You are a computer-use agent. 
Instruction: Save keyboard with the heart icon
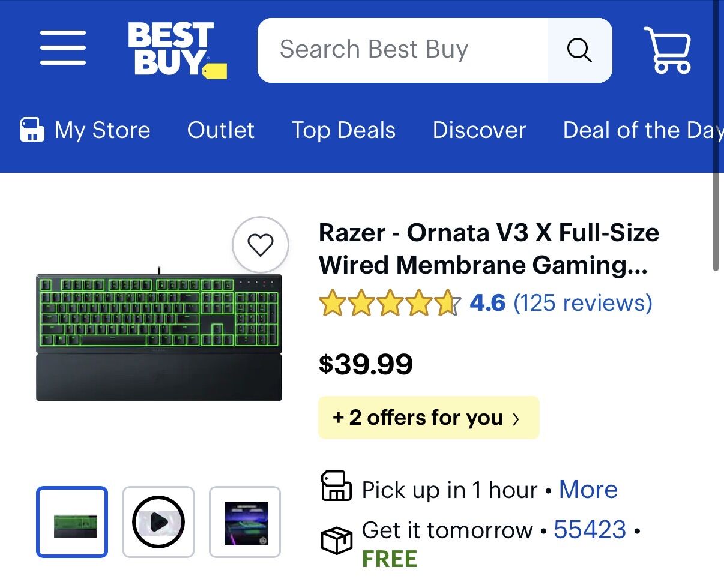pyautogui.click(x=260, y=245)
